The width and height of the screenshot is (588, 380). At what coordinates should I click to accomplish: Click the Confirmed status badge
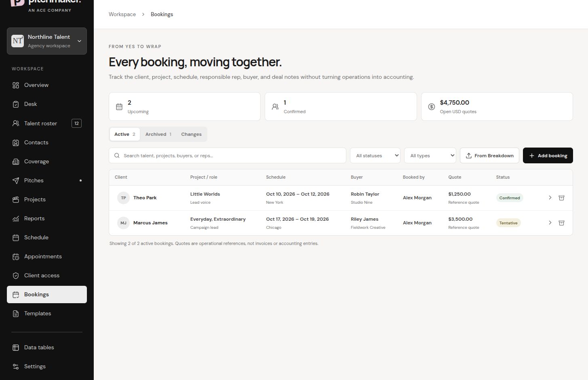click(510, 198)
